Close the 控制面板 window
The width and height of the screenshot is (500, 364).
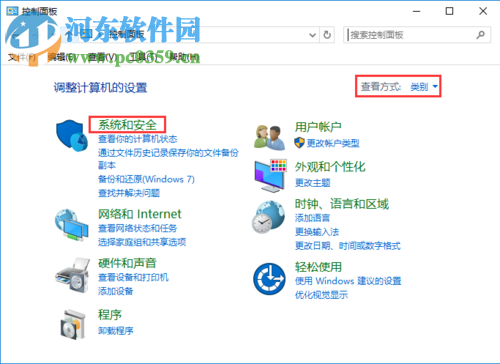(483, 11)
